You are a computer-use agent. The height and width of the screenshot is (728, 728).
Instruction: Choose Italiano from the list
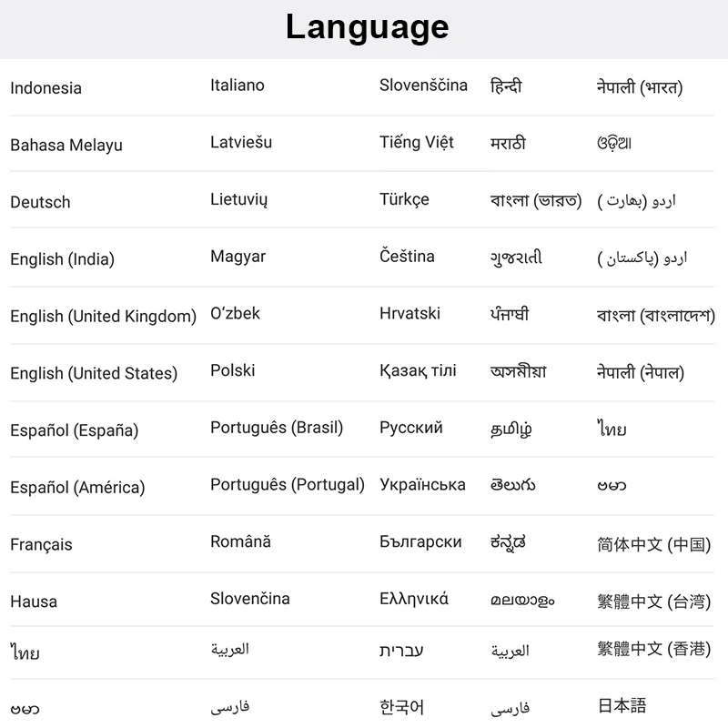tap(237, 86)
